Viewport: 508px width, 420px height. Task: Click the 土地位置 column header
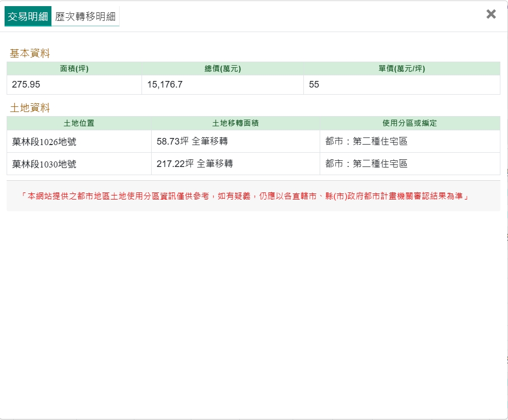coord(79,123)
